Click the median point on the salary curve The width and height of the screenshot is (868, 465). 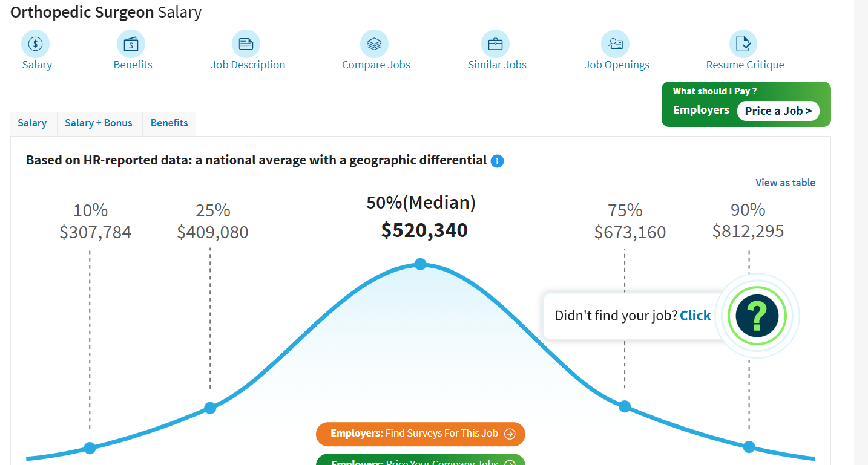coord(420,264)
